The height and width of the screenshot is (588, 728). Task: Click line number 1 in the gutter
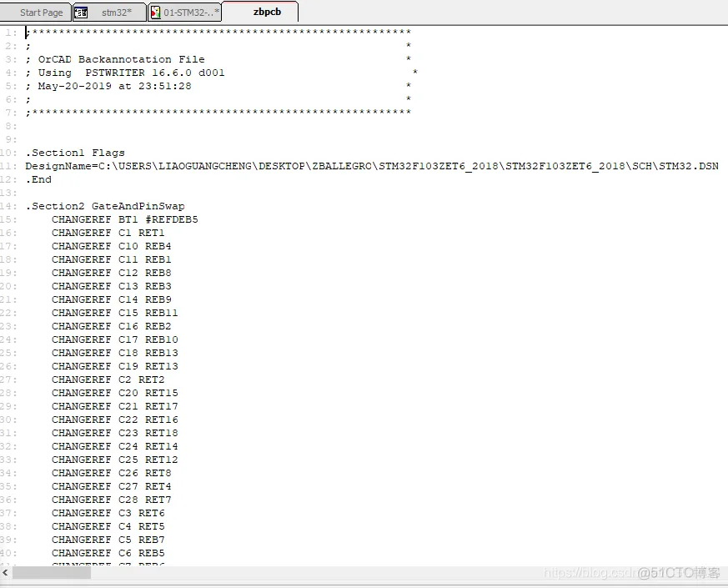click(11, 33)
